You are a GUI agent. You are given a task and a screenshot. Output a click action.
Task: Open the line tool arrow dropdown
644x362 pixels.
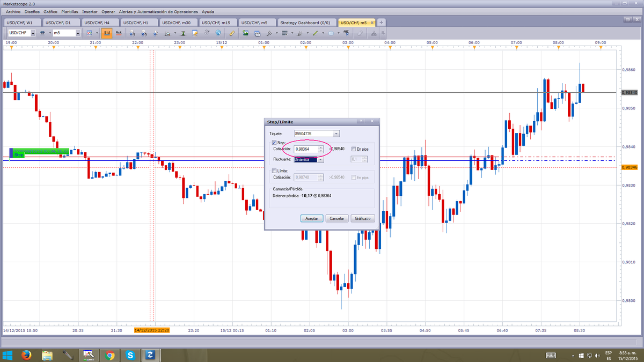323,33
